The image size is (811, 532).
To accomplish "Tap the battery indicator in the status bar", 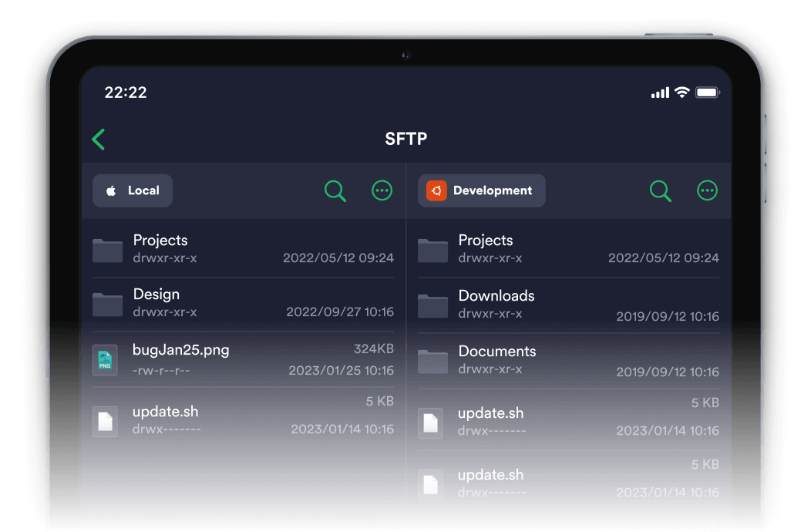I will pos(707,92).
